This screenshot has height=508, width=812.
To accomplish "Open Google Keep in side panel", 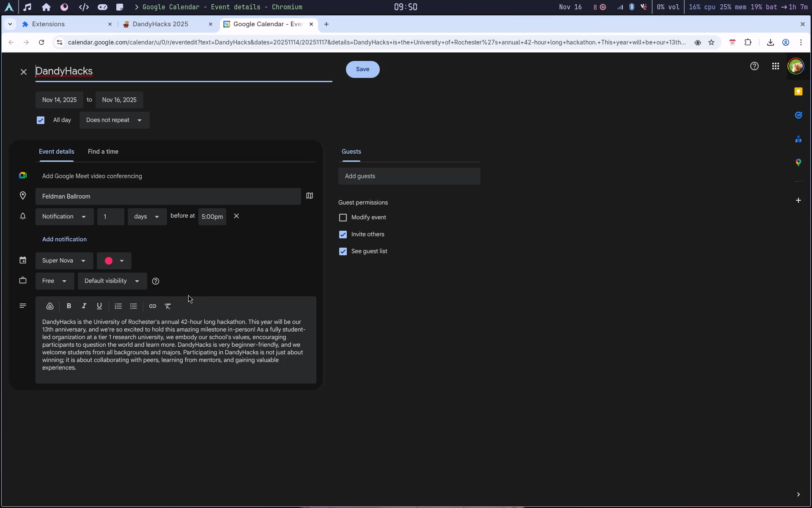I will point(798,92).
